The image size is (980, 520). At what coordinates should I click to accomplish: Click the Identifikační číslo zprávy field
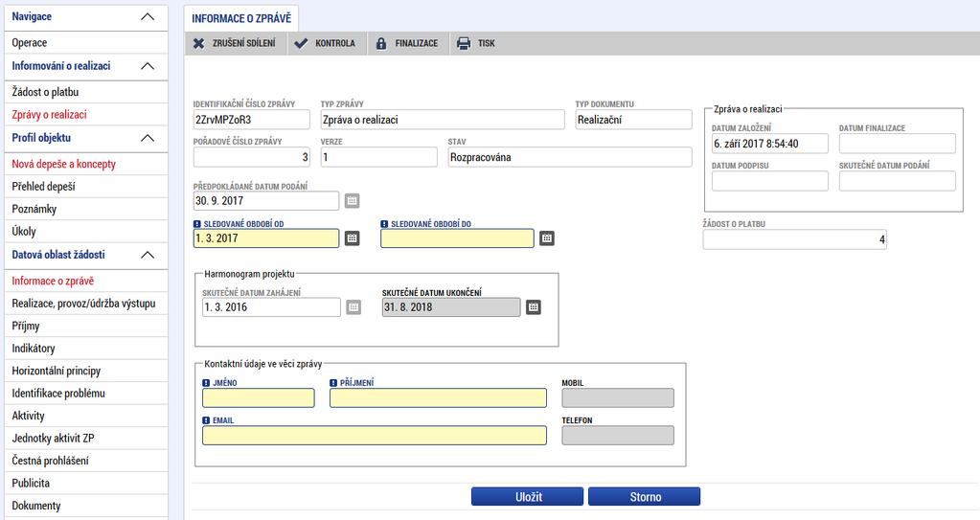point(251,120)
